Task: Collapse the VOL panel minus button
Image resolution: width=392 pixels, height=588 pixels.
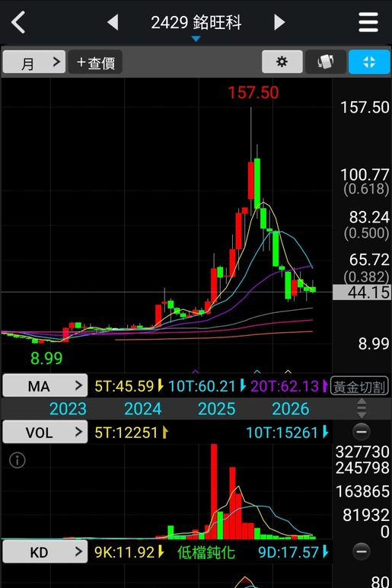Action: point(362,432)
